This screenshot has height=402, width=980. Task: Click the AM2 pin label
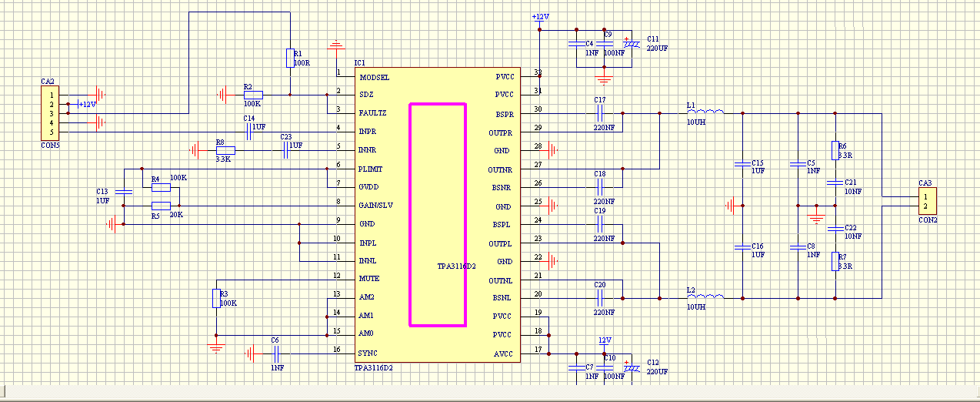[366, 297]
